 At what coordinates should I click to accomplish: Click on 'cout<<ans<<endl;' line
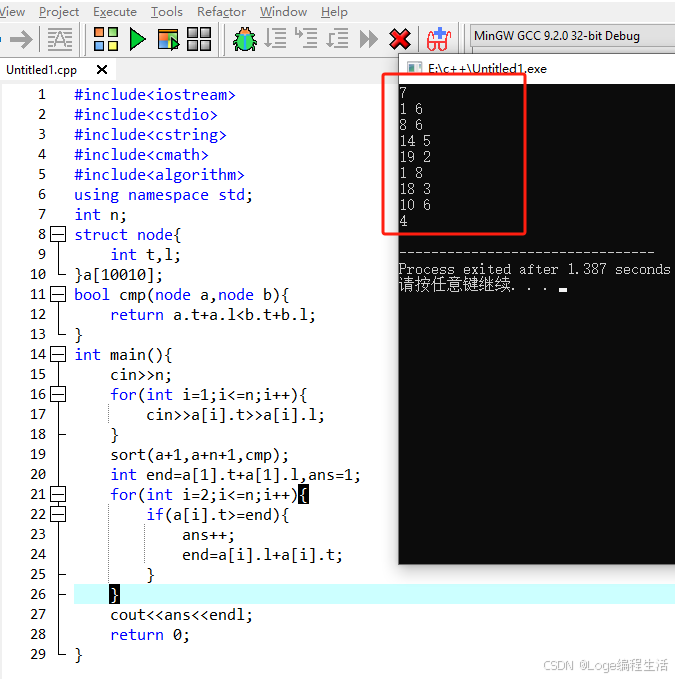tap(181, 615)
